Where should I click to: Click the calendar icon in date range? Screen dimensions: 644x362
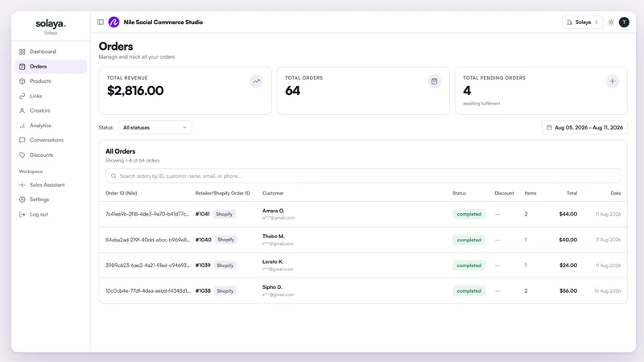(x=549, y=128)
